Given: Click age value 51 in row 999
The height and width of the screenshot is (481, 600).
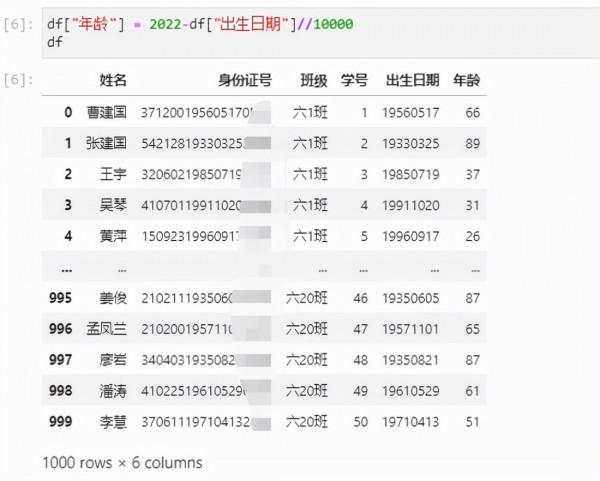Looking at the screenshot, I should [x=473, y=422].
